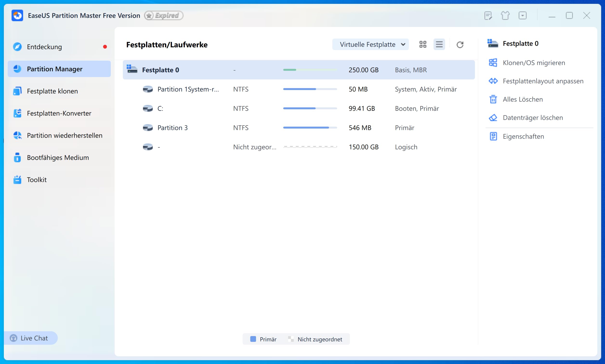Click the drive icon next to Partition 3
The width and height of the screenshot is (605, 364).
tap(148, 128)
